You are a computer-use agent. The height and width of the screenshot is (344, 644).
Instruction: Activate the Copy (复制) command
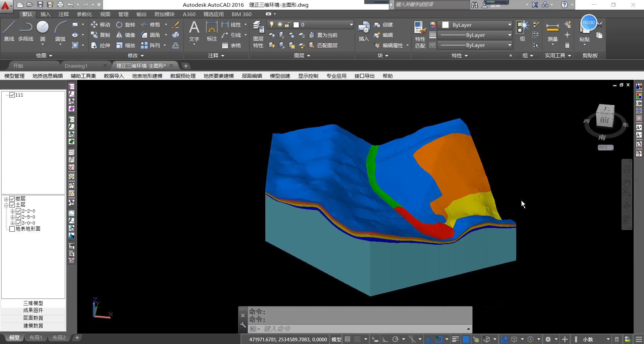tap(100, 35)
